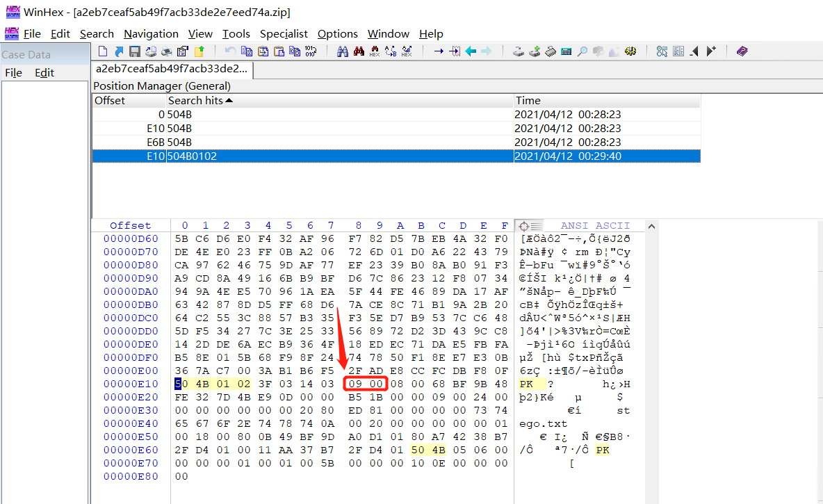Launch the RAM editor chip icon
Screen dimensions: 823x504
pos(548,51)
